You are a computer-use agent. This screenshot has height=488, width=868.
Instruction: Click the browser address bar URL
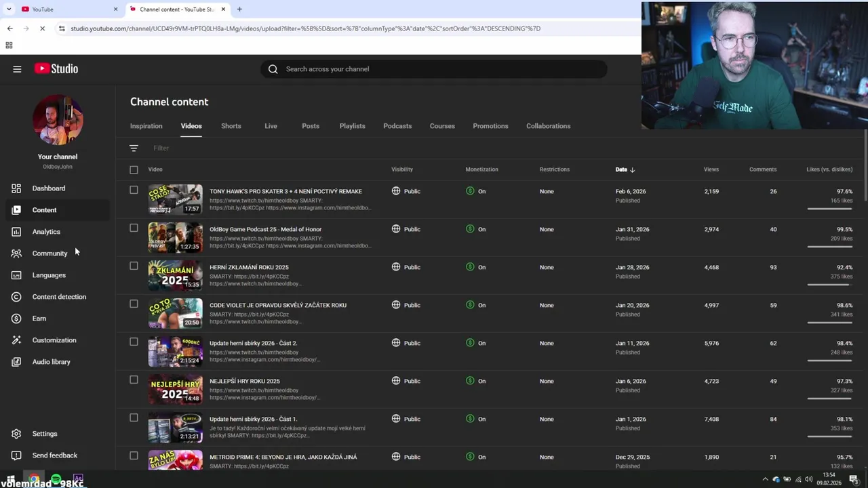[x=305, y=28]
